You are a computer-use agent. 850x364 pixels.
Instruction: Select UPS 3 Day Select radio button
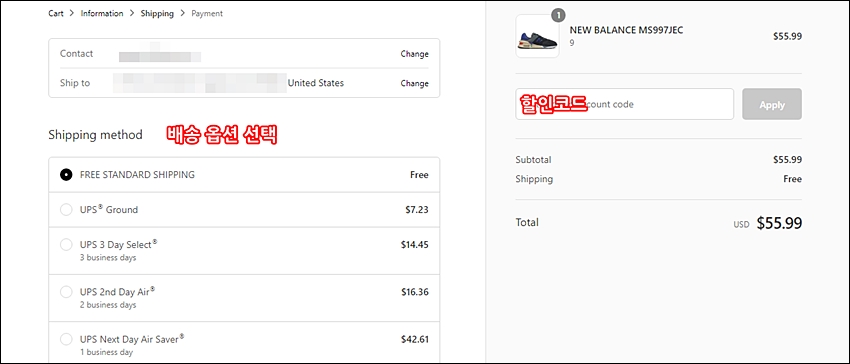point(66,245)
